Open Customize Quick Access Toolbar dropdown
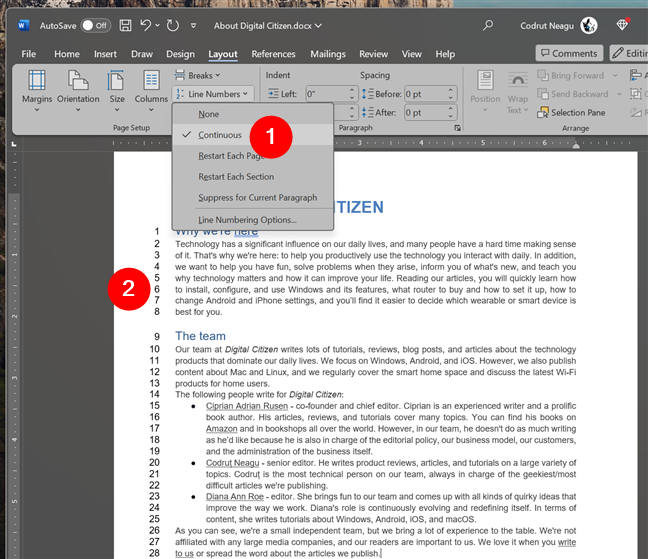 pyautogui.click(x=193, y=26)
